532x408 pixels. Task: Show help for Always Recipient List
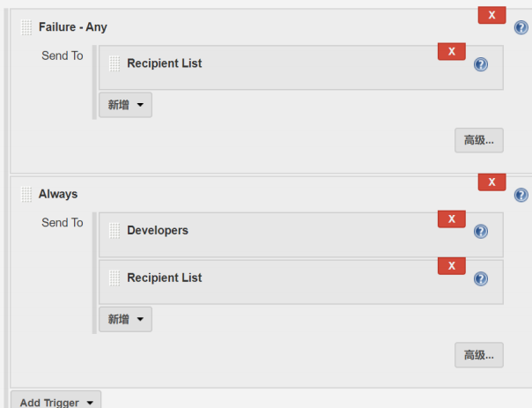(480, 278)
